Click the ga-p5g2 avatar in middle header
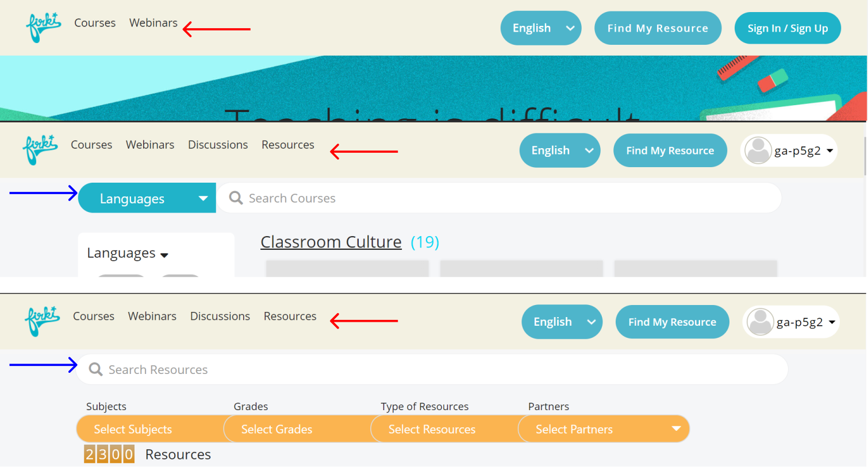Image resolution: width=868 pixels, height=467 pixels. tap(758, 150)
